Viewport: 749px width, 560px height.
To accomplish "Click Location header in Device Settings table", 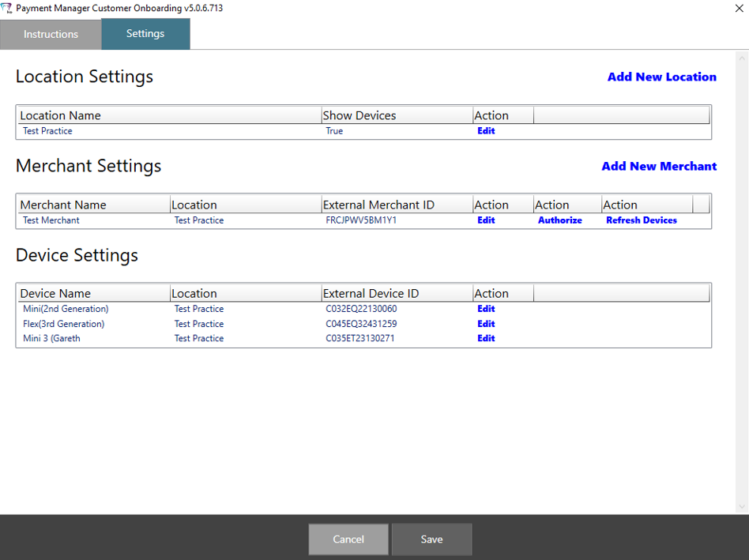I will pos(246,294).
